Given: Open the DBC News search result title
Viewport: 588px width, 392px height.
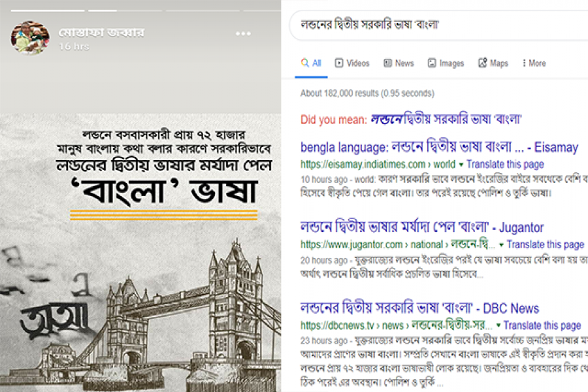Looking at the screenshot, I should tap(419, 308).
